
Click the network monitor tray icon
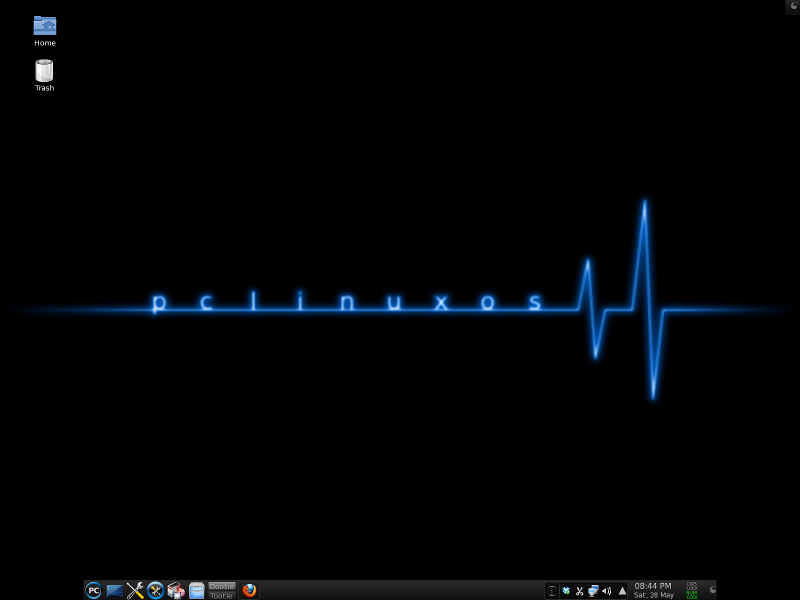tap(593, 591)
